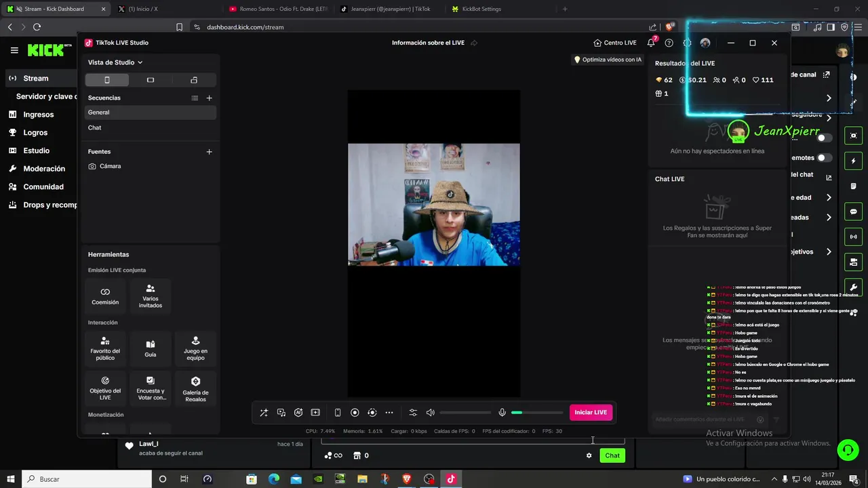The image size is (868, 488).
Task: Add a new Fuente with plus
Action: [x=209, y=152]
